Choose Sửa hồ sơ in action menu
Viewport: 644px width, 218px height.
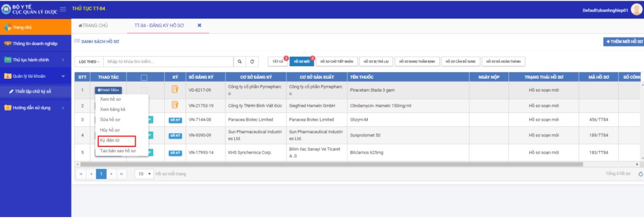pyautogui.click(x=110, y=120)
